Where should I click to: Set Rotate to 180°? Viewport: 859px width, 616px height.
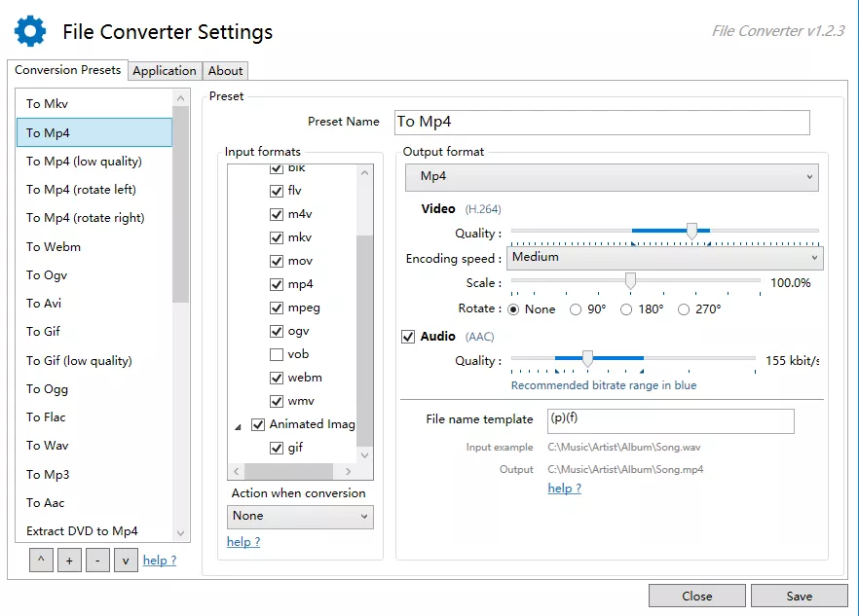pyautogui.click(x=626, y=309)
